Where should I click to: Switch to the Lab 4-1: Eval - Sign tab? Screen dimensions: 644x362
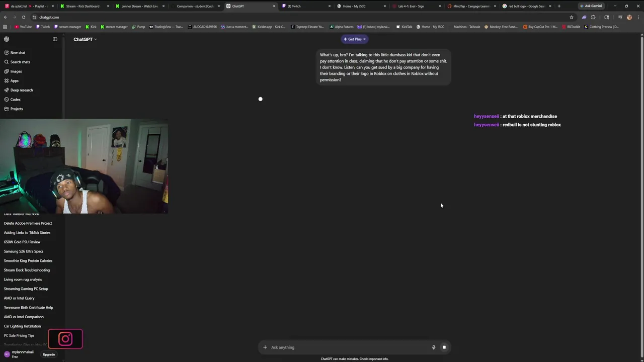point(416,6)
